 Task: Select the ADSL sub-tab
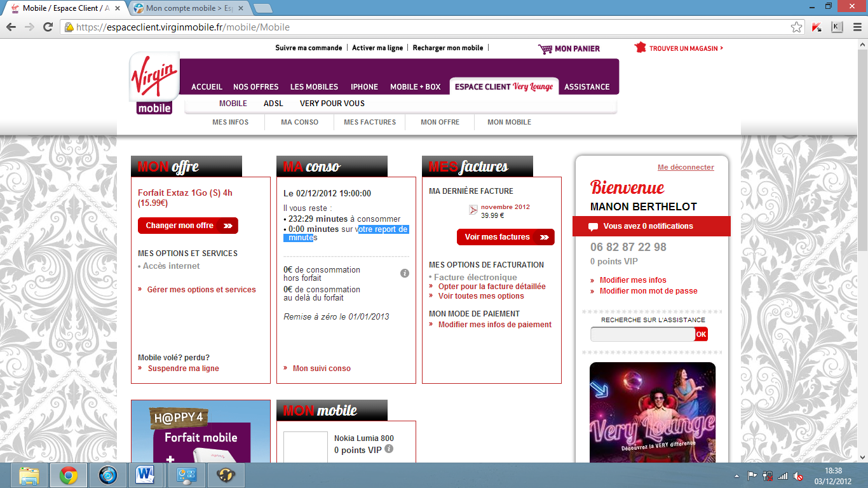[273, 104]
